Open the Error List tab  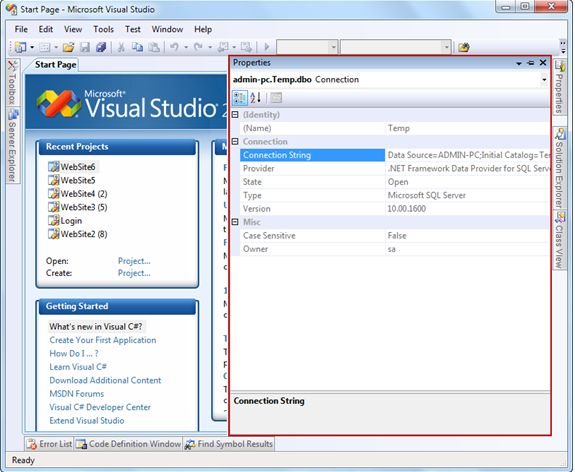tap(49, 444)
